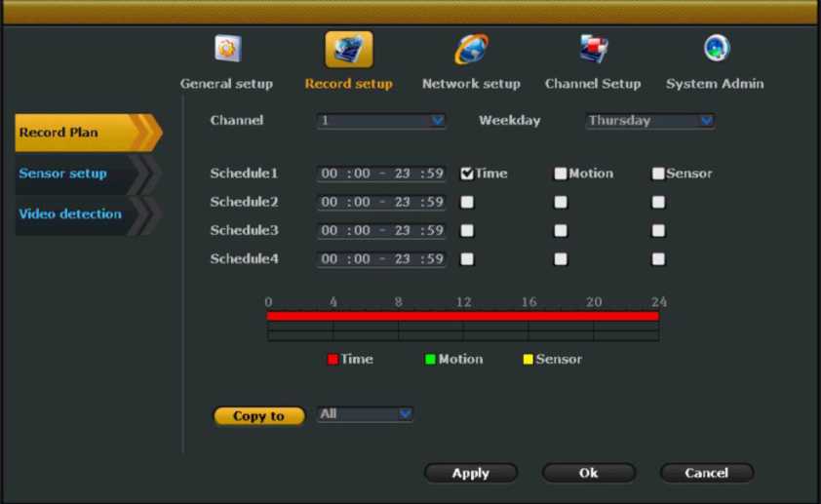The width and height of the screenshot is (821, 504).
Task: Enable the Schedule1 Motion checkbox
Action: (561, 174)
